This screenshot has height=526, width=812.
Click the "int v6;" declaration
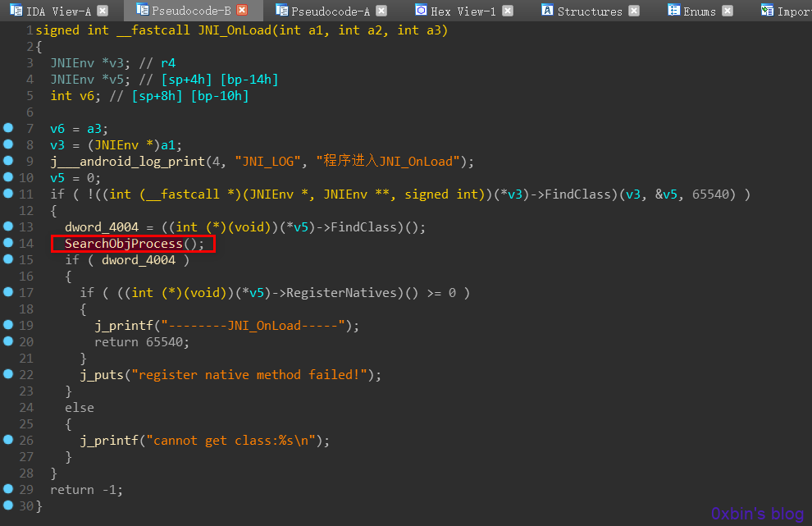(x=75, y=96)
